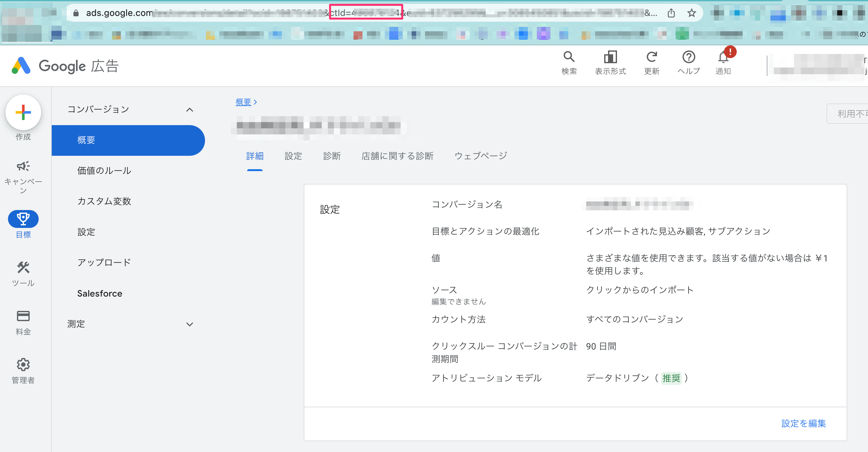Click 目標とアクションの最適化 label
Image resolution: width=868 pixels, height=452 pixels.
[x=485, y=231]
